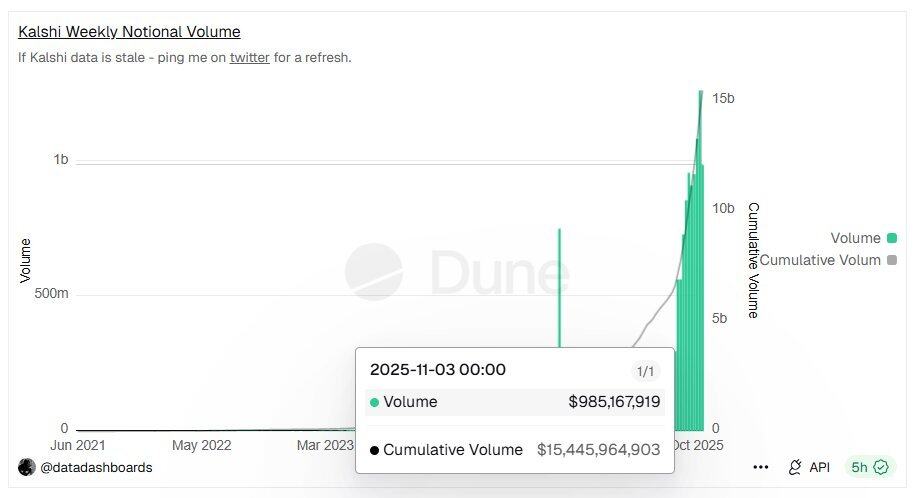Open the three-dot more options menu
The width and height of the screenshot is (919, 498).
760,467
